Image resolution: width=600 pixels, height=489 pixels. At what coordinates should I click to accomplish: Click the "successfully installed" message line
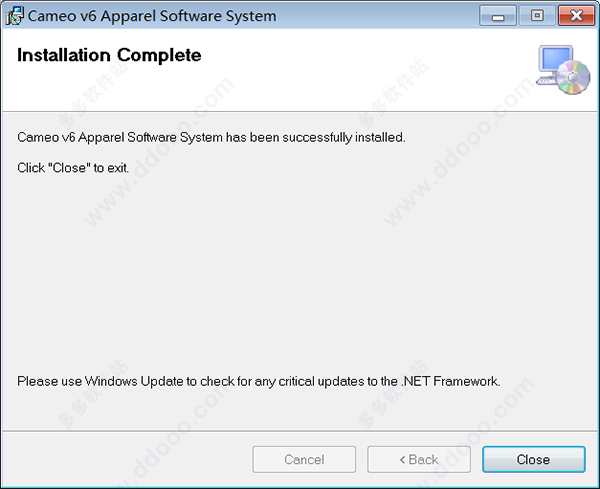coord(211,137)
